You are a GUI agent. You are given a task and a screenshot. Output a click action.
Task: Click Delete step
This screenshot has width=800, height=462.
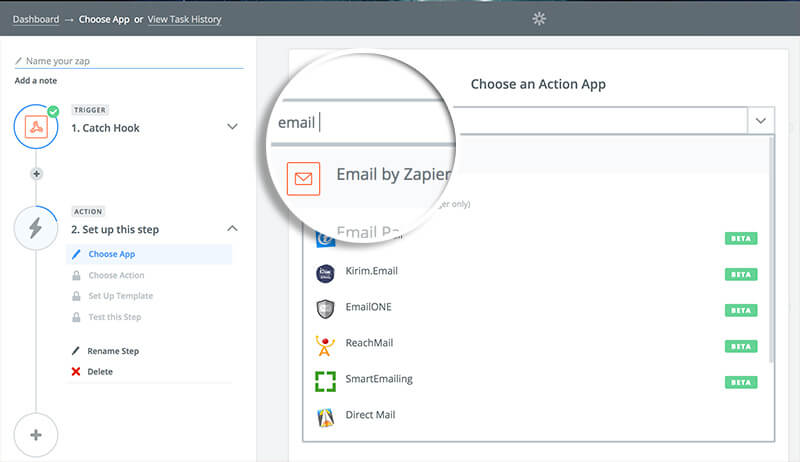click(x=100, y=372)
